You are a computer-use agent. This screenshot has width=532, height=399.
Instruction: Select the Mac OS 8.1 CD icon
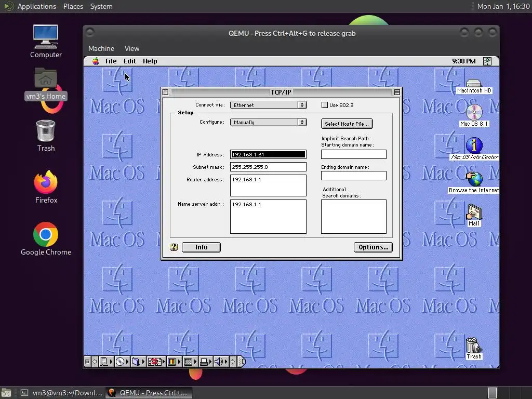tap(474, 116)
